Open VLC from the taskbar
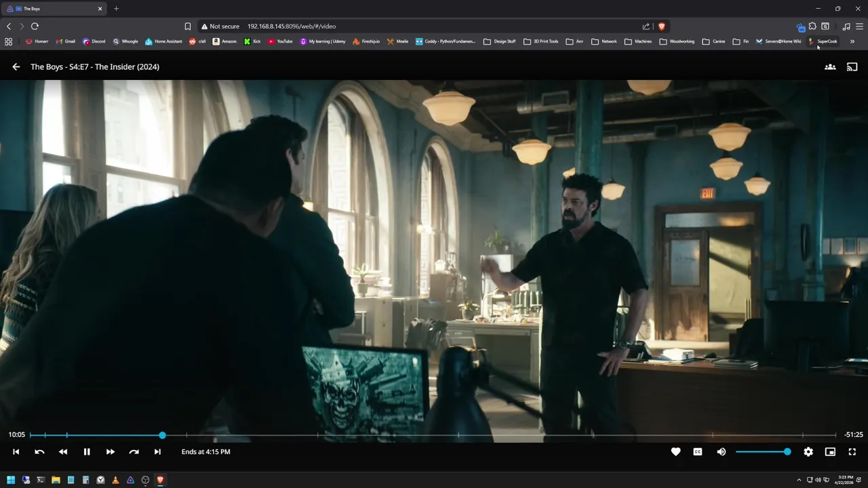 point(115,480)
